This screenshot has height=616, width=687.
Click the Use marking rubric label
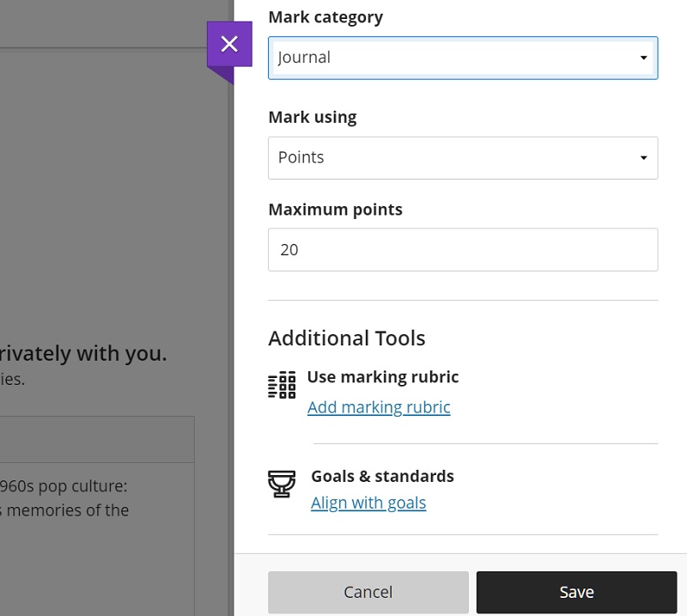pyautogui.click(x=383, y=377)
